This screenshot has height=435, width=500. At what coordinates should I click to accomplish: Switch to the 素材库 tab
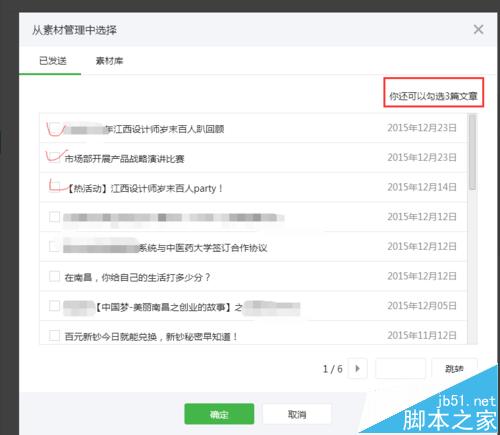pos(109,61)
